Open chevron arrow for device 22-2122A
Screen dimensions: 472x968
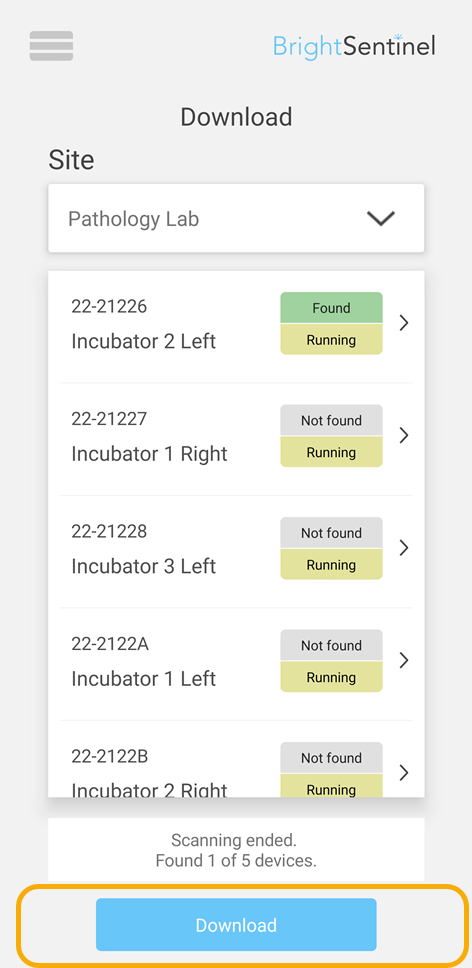coord(404,660)
